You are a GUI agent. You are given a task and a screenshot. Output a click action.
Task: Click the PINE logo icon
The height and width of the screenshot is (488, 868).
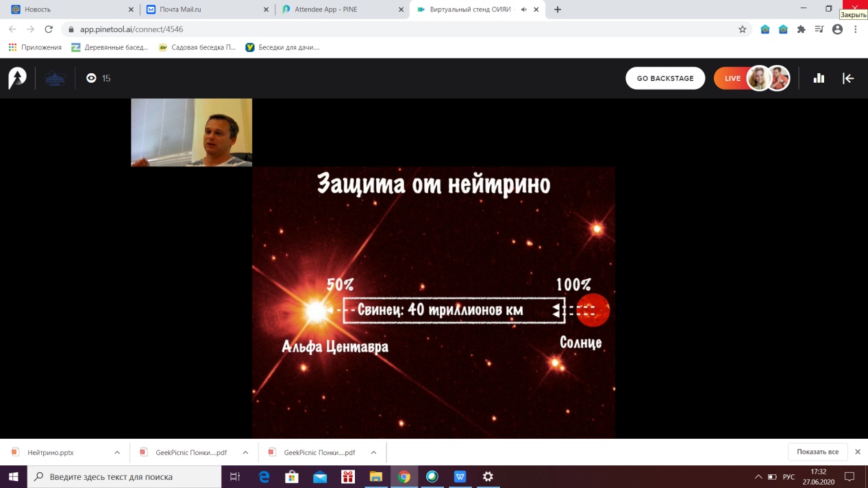[17, 78]
